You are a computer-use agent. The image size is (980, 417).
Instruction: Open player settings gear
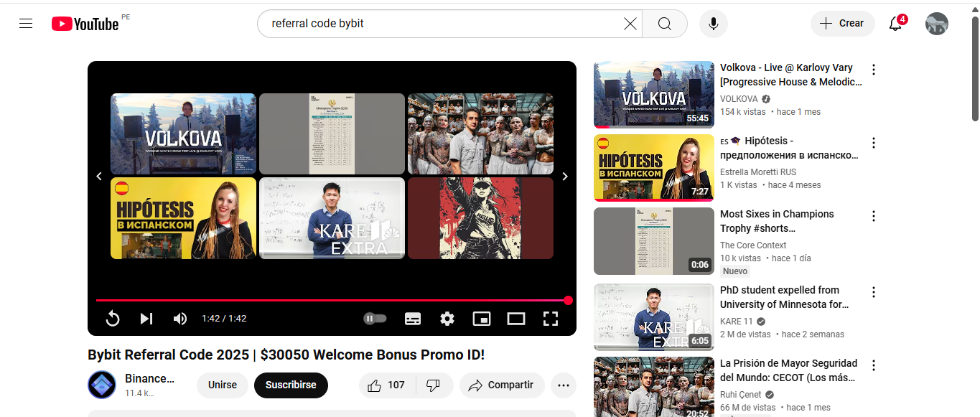447,319
